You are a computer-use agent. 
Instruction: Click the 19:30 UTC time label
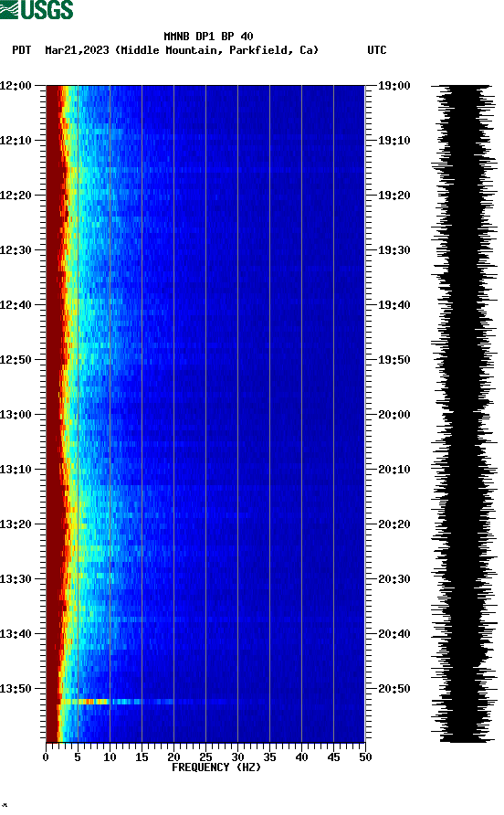394,250
